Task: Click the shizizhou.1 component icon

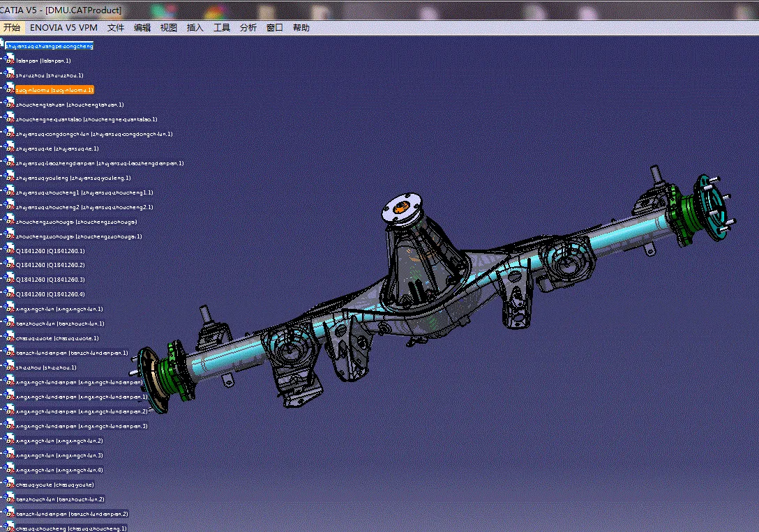Action: pyautogui.click(x=10, y=366)
